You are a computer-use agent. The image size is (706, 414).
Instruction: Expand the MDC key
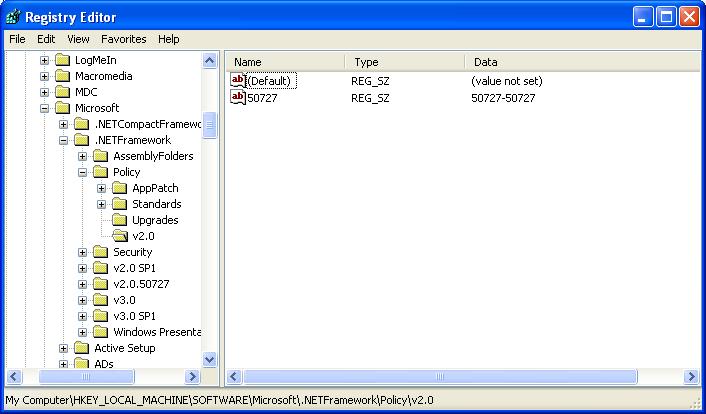(x=44, y=92)
